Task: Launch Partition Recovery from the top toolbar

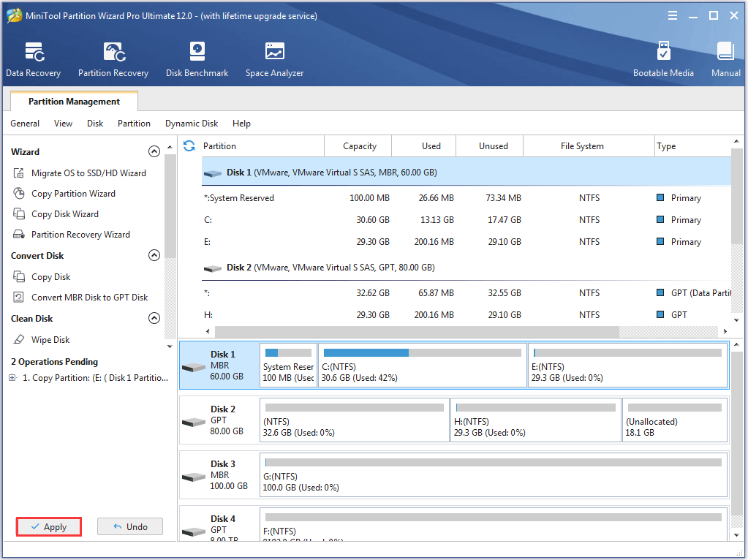Action: point(113,60)
